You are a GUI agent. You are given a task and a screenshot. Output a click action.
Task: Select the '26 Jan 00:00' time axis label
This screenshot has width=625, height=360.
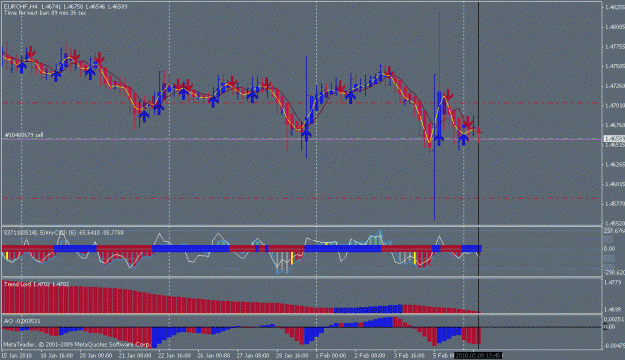214,355
